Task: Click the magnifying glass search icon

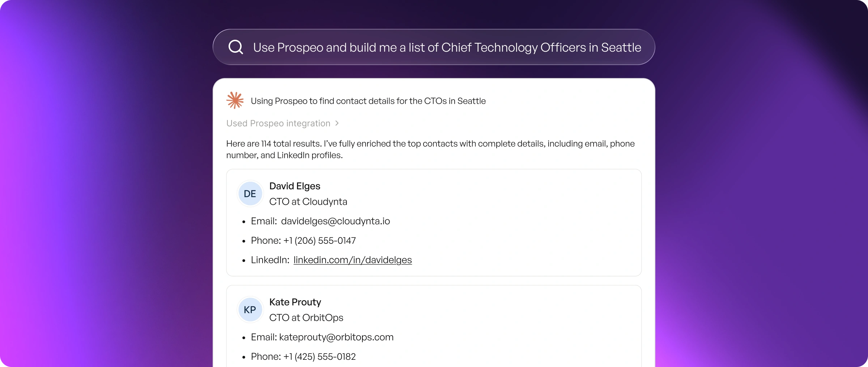Action: point(236,47)
